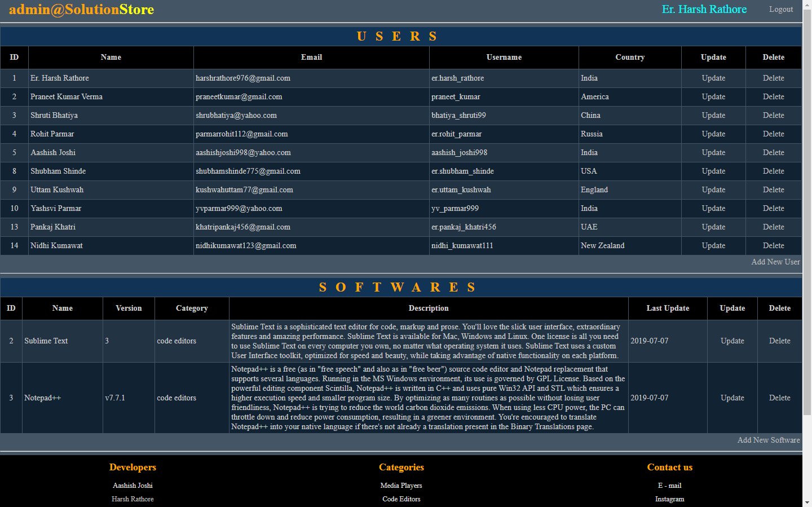Click the Logout link
Image resolution: width=812 pixels, height=507 pixels.
pyautogui.click(x=780, y=10)
